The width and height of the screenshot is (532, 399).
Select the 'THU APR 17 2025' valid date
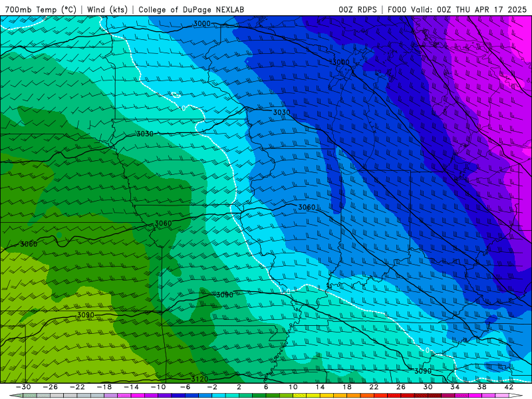click(491, 9)
